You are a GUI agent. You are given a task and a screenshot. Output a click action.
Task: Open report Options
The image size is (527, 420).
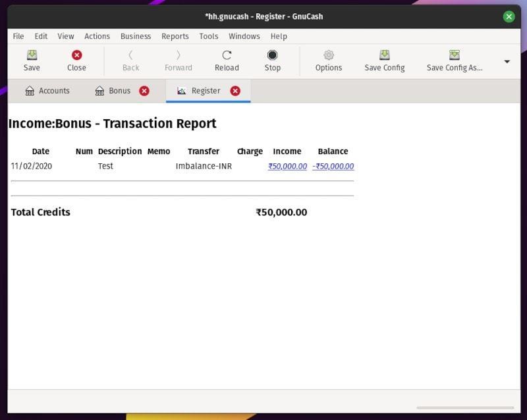328,61
